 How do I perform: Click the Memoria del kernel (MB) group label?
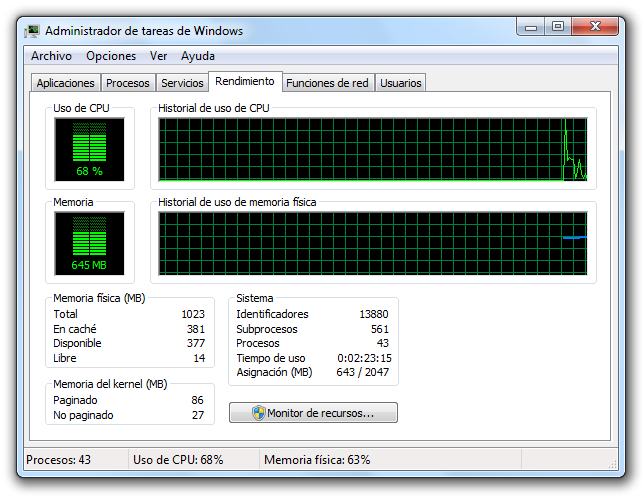click(x=110, y=384)
